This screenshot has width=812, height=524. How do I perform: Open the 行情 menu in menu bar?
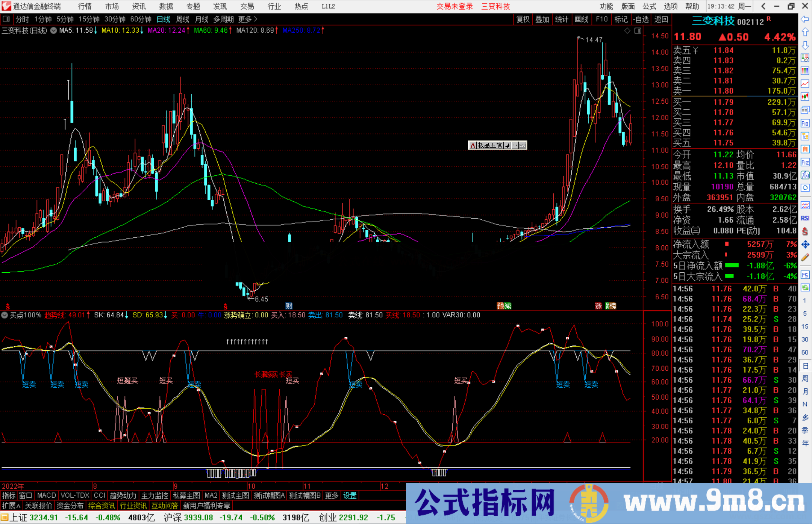click(x=85, y=6)
